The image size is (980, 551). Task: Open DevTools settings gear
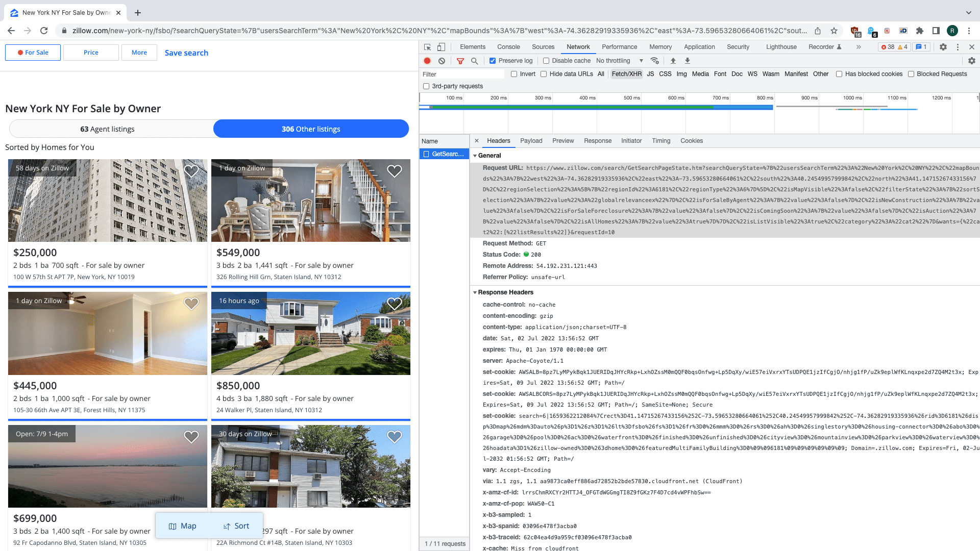(x=943, y=47)
